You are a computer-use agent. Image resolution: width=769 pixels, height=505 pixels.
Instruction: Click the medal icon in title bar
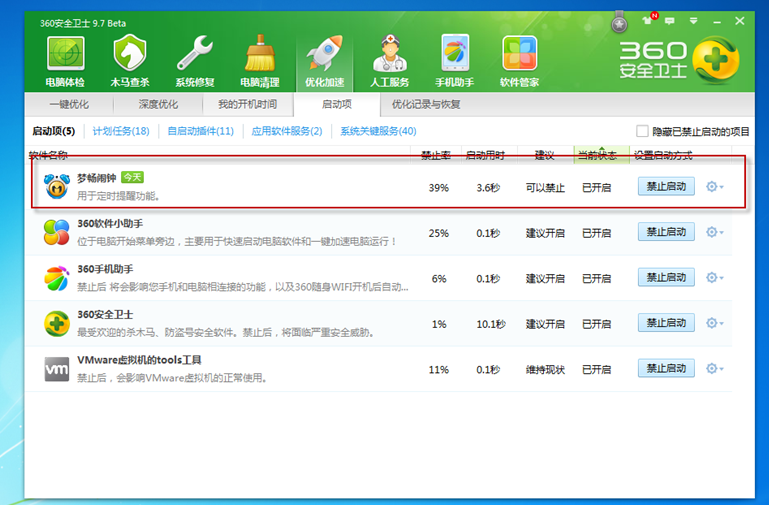[x=619, y=22]
